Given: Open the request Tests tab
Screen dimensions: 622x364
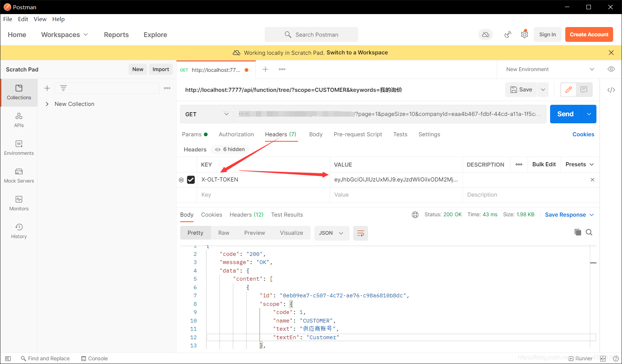Looking at the screenshot, I should coord(400,134).
